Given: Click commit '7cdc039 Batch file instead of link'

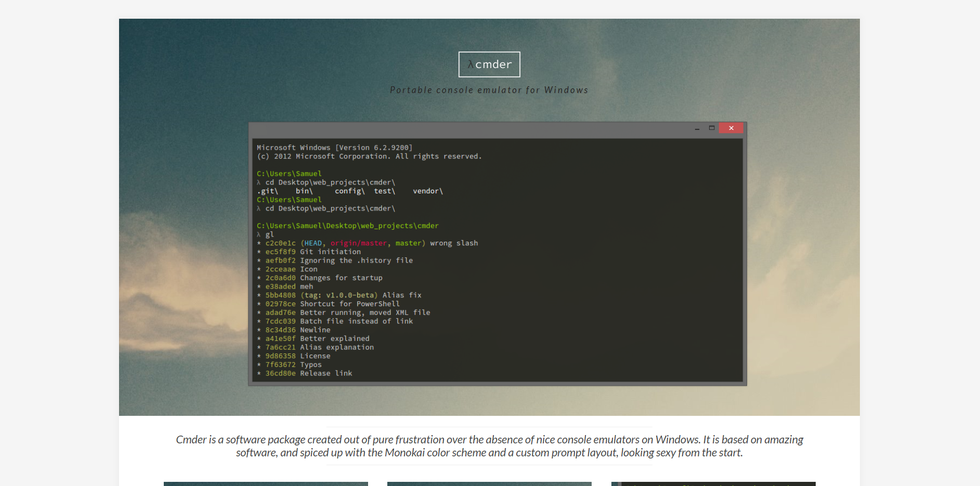Looking at the screenshot, I should click(335, 321).
